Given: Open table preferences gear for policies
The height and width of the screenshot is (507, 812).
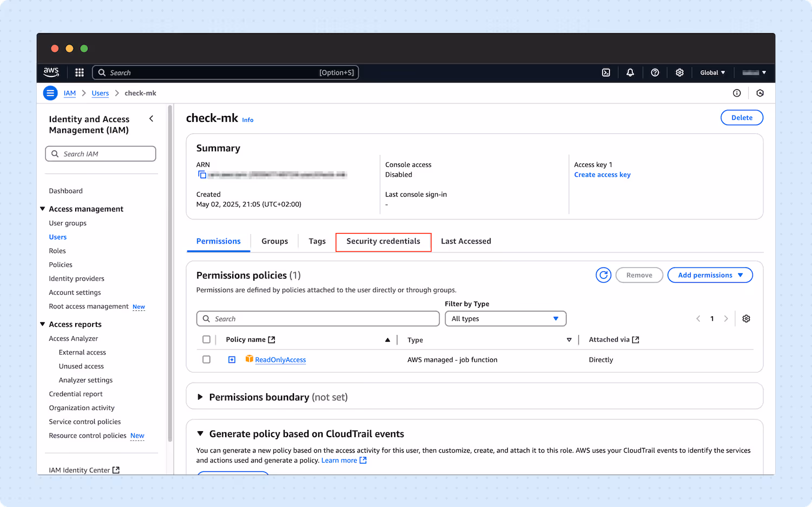Looking at the screenshot, I should (746, 318).
